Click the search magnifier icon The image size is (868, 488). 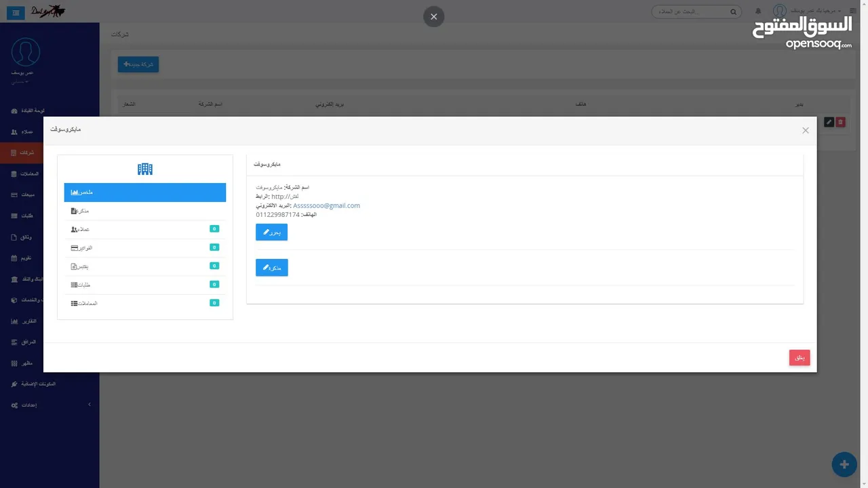[733, 12]
